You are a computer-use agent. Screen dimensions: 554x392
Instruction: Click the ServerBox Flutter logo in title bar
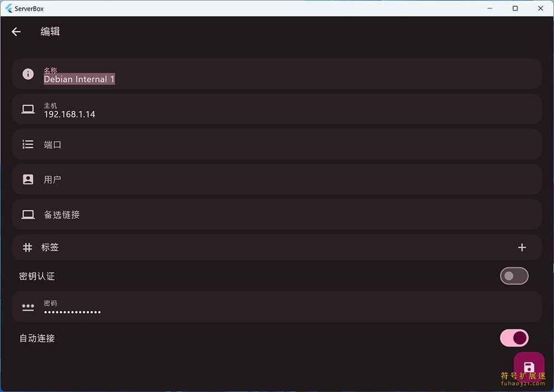coord(9,8)
